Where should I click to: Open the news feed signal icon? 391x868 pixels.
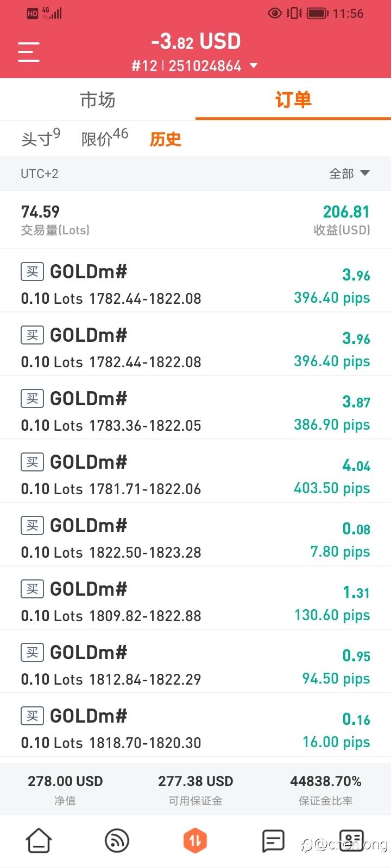click(117, 841)
